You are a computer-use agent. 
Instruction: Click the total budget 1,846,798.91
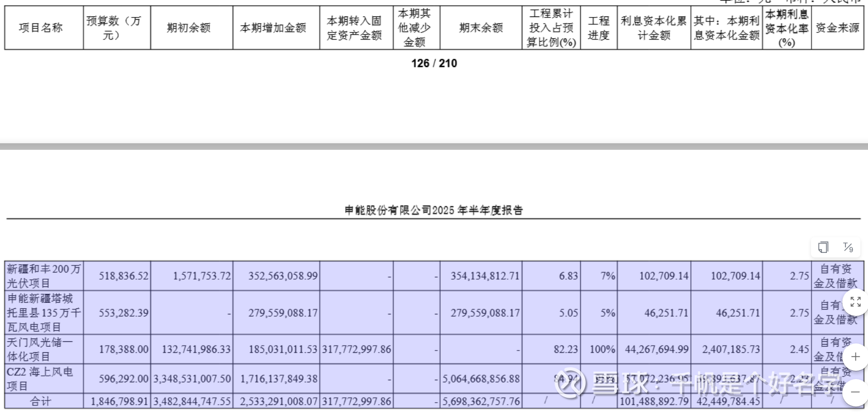pyautogui.click(x=119, y=402)
